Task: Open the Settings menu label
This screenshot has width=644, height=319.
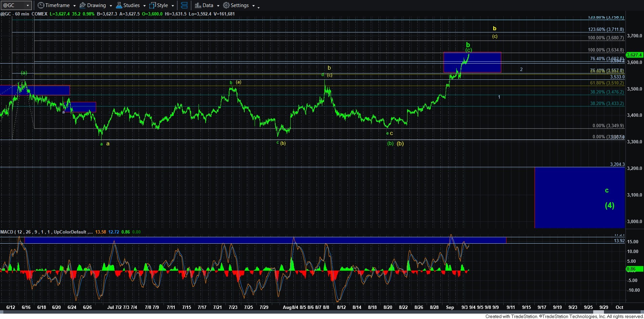Action: tap(240, 5)
